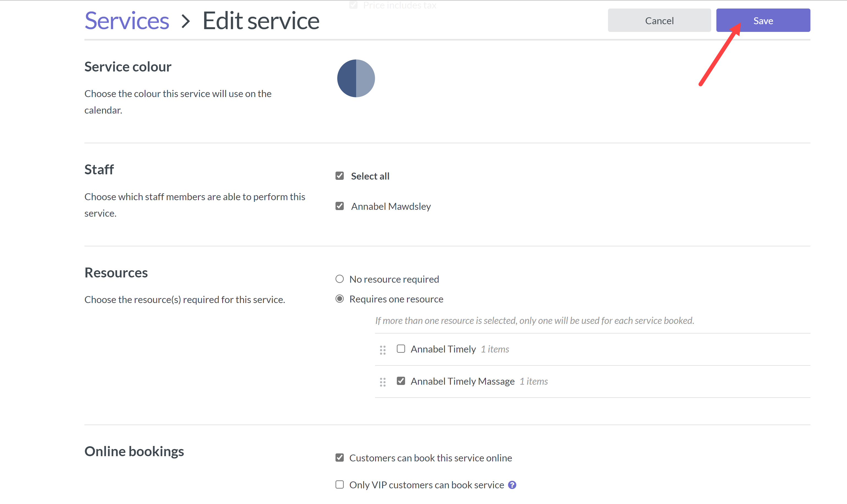Go back to Services breadcrumb link
The height and width of the screenshot is (504, 847).
click(127, 20)
